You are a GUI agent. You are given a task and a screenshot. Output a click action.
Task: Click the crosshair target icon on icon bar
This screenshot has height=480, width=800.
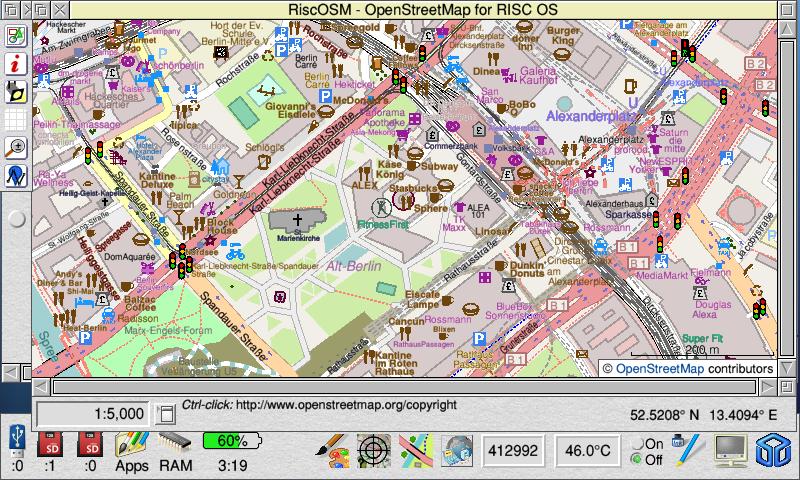(374, 452)
